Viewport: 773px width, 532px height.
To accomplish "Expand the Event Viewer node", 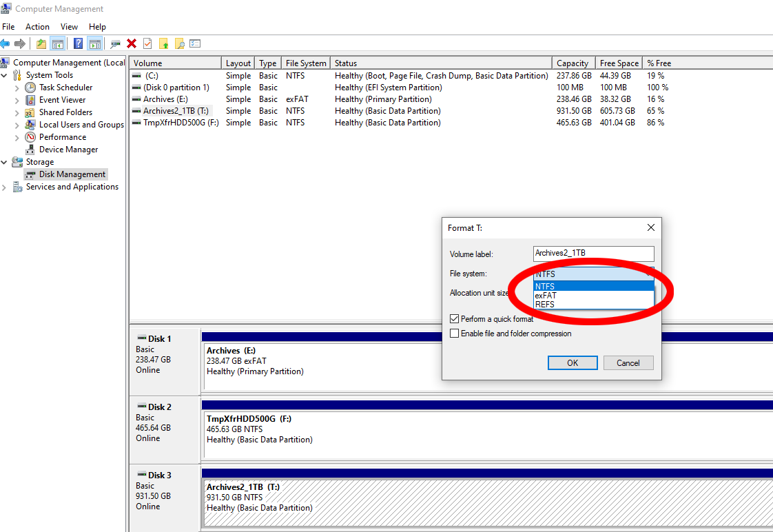I will (x=17, y=100).
